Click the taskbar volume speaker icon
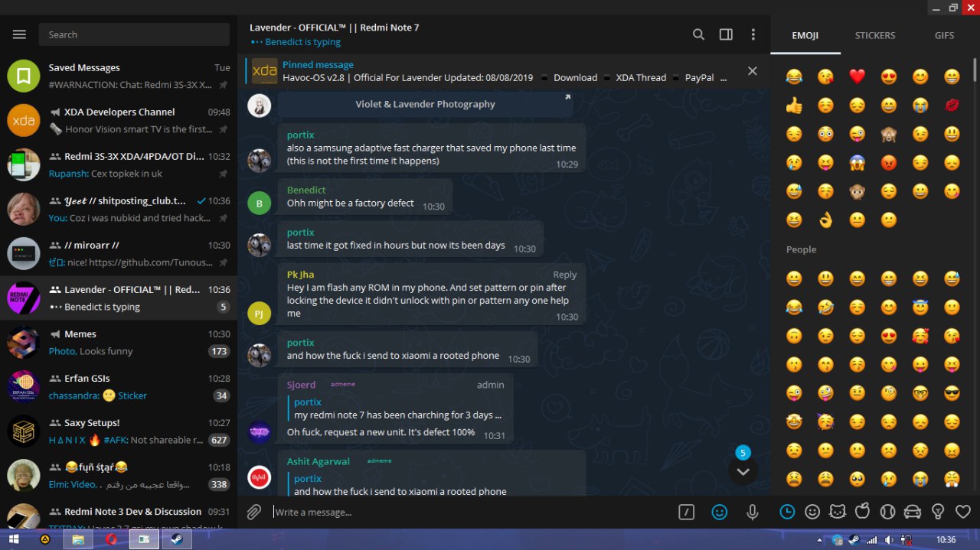Screen dimensions: 980x550 click(x=887, y=540)
